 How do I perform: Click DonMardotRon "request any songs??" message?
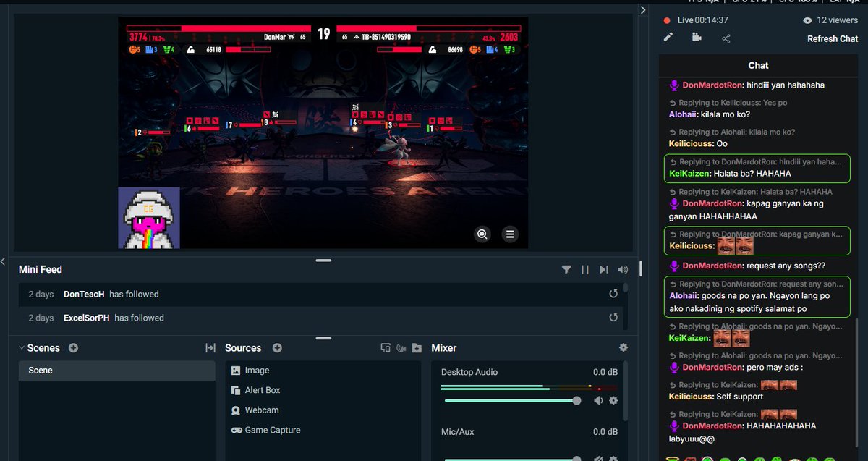tap(747, 266)
